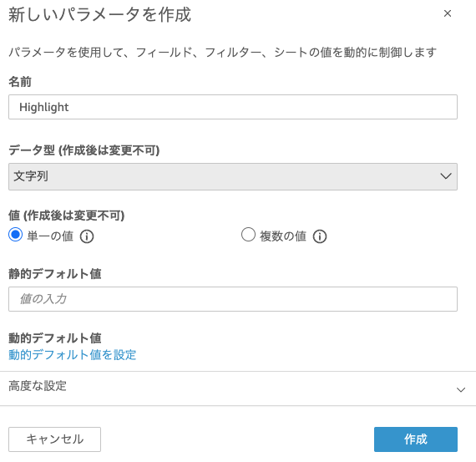This screenshot has width=476, height=462.
Task: Click the 単一の値 label text
Action: pos(50,236)
